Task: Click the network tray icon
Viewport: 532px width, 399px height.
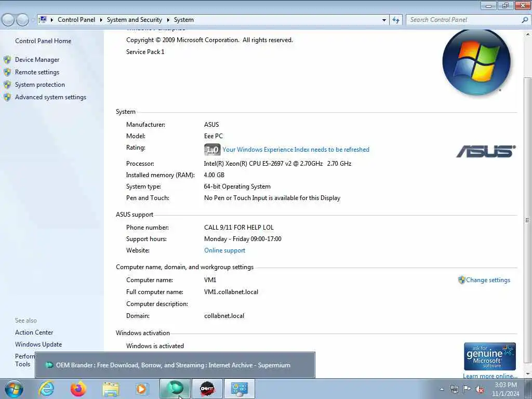Action: point(454,389)
